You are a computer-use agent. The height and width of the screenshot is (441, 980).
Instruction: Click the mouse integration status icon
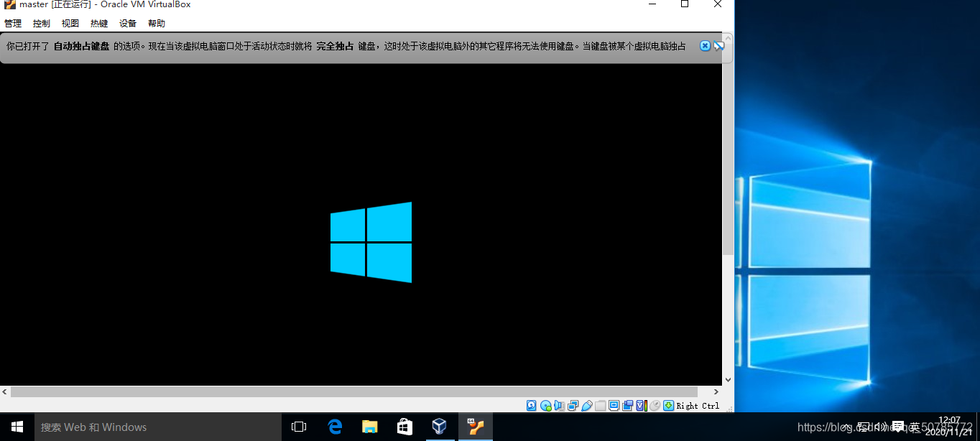(x=655, y=406)
